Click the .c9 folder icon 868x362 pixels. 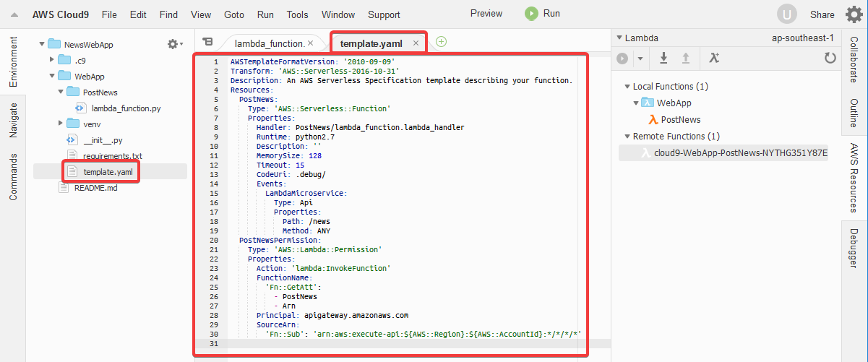tap(64, 60)
